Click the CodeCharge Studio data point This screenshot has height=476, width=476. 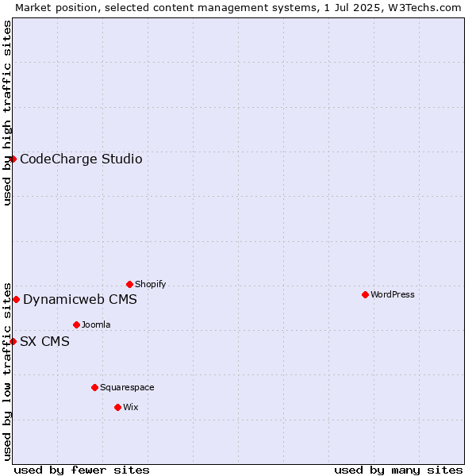13,159
